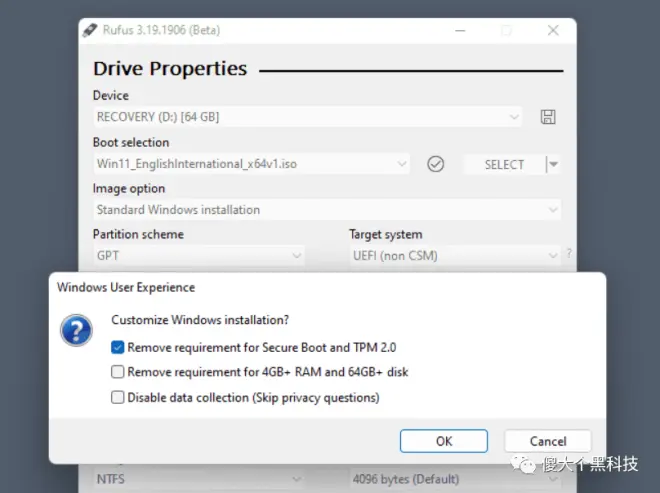Image resolution: width=660 pixels, height=493 pixels.
Task: Click the Target system label
Action: click(386, 235)
